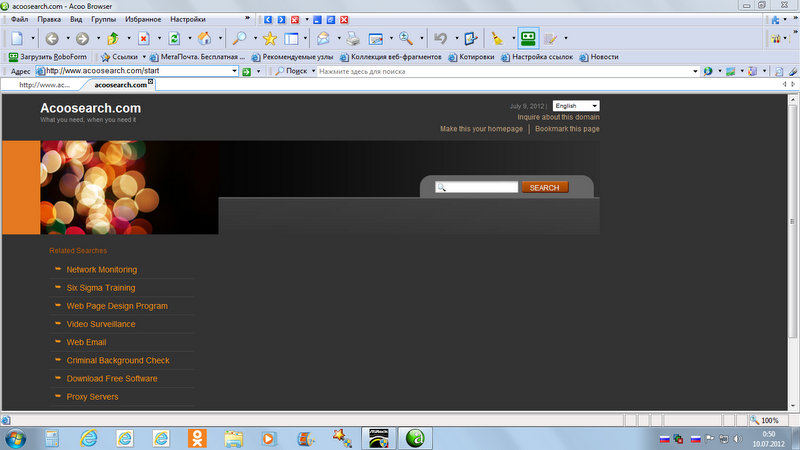Viewport: 800px width, 450px height.
Task: Click the previous tab blue arrow icon
Action: point(268,19)
